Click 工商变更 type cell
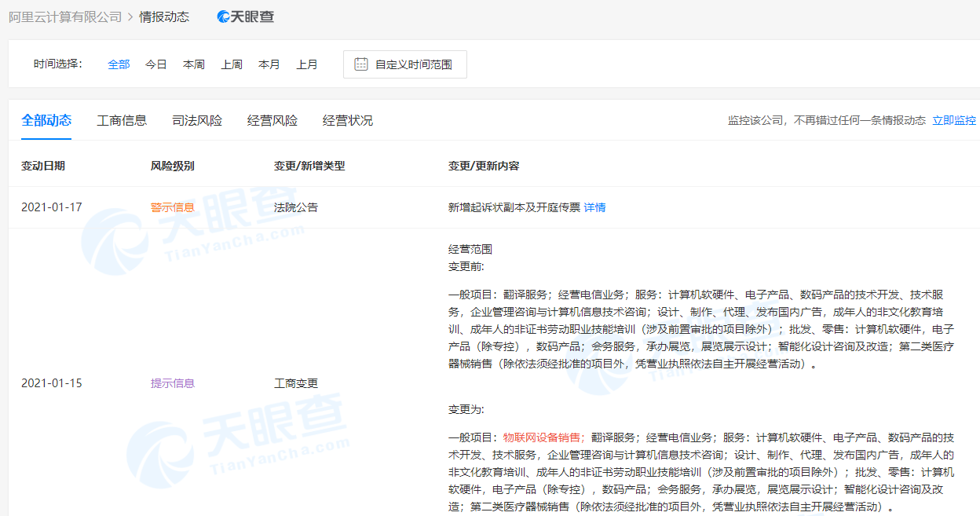 296,383
